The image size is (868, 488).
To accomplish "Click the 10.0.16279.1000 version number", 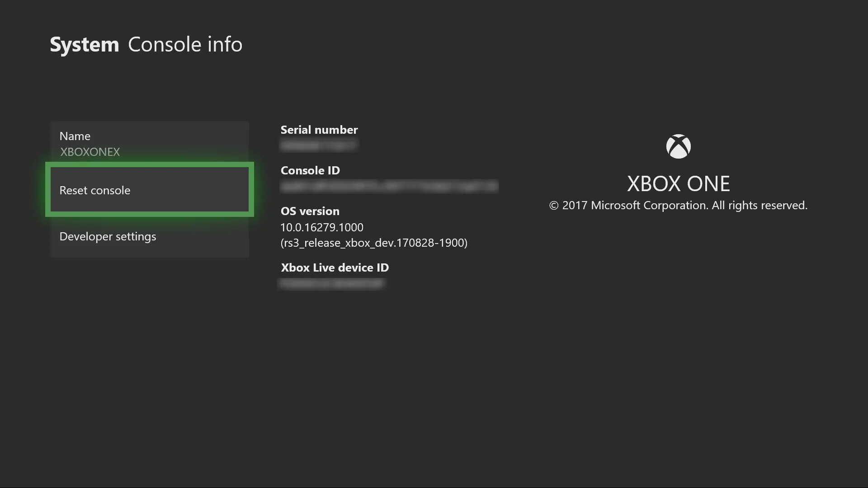I will pos(321,227).
